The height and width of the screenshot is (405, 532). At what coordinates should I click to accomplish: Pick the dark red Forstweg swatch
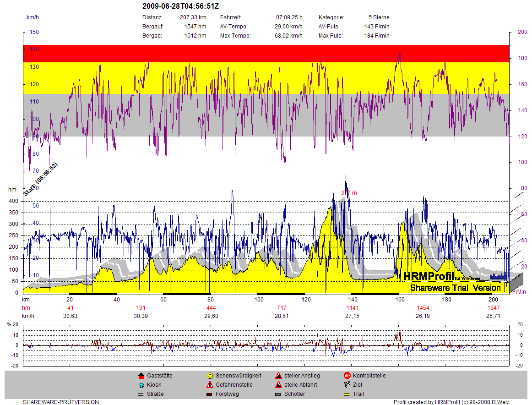pos(210,394)
